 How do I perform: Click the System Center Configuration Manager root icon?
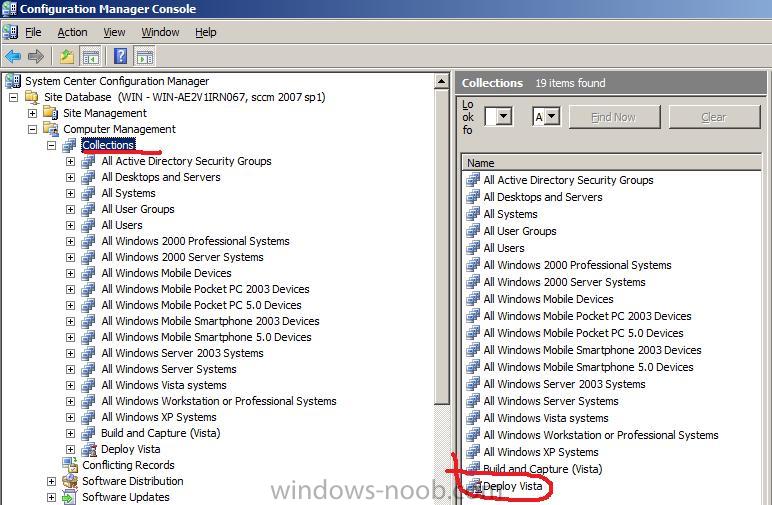tap(13, 81)
